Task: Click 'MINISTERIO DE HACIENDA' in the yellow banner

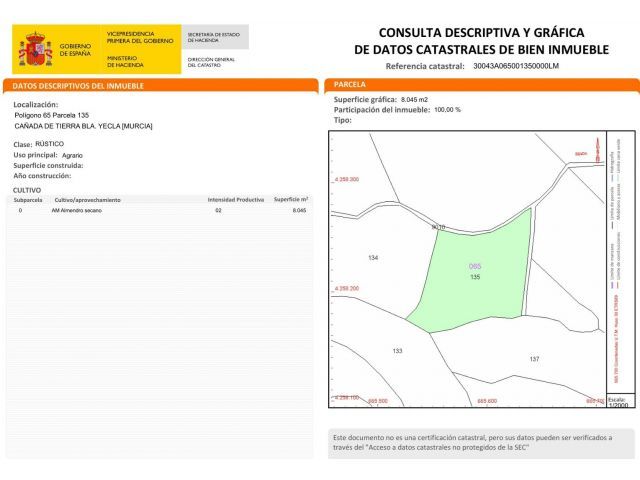Action: click(125, 62)
